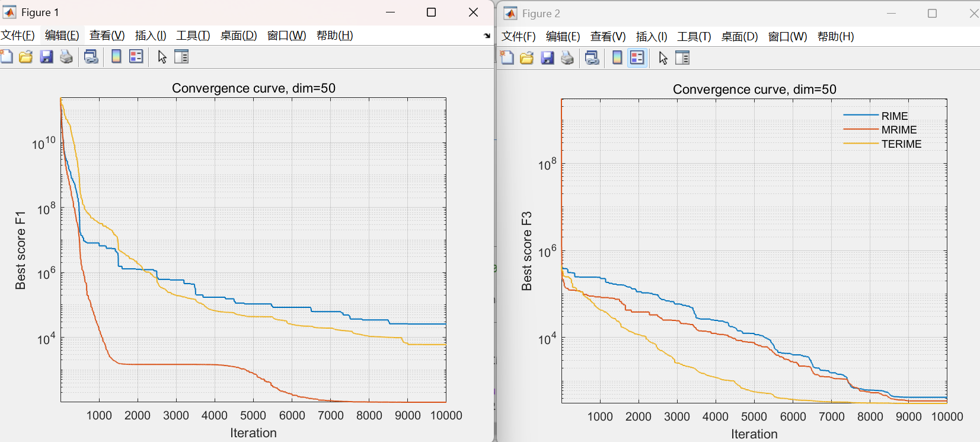Open the 查看(V) menu in Figure 1
The height and width of the screenshot is (442, 980).
(107, 36)
